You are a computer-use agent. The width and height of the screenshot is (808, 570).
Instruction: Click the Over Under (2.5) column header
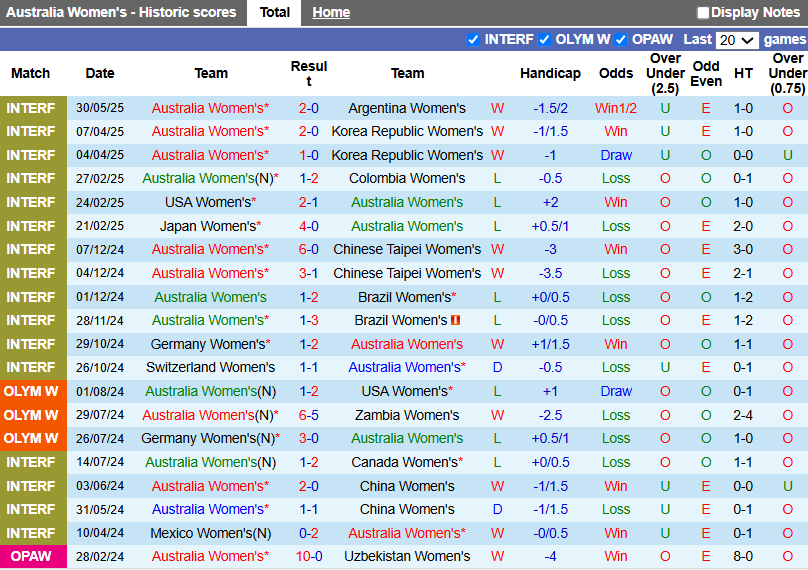[x=665, y=73]
